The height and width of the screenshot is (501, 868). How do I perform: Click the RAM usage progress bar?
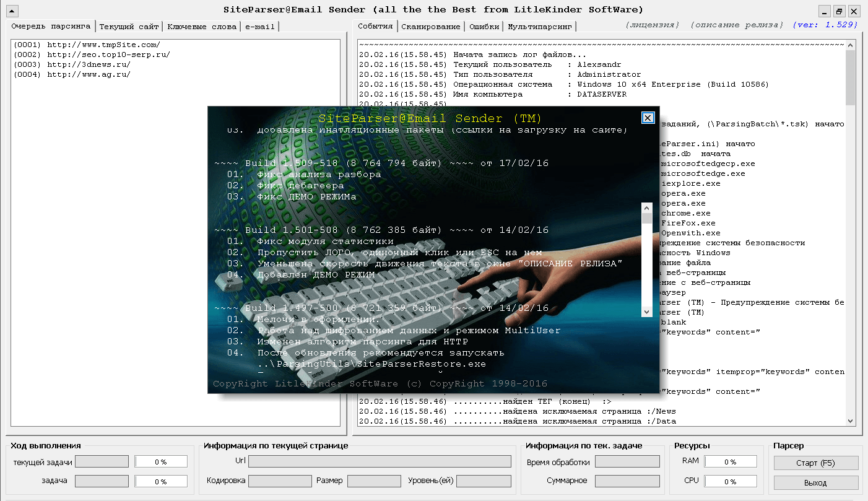731,461
